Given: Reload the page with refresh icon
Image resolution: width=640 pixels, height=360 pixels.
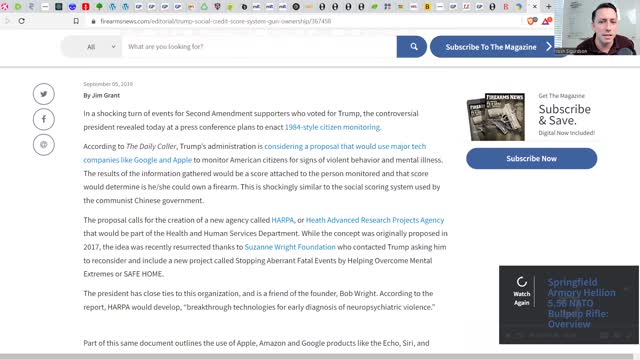Looking at the screenshot, I should tap(22, 21).
